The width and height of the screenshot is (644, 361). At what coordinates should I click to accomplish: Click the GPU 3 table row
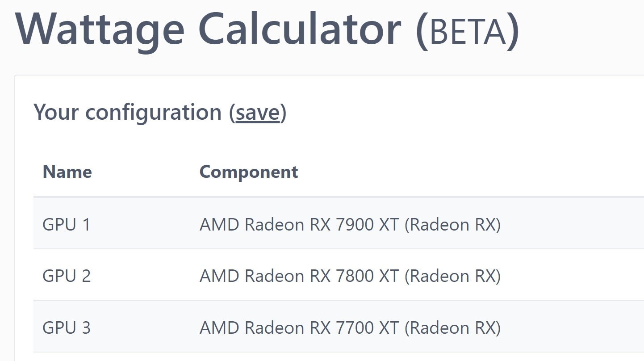click(313, 327)
